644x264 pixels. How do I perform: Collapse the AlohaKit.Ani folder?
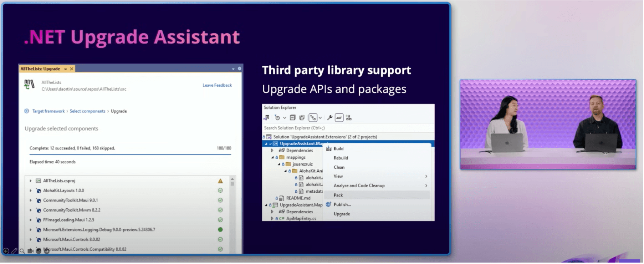pos(285,171)
